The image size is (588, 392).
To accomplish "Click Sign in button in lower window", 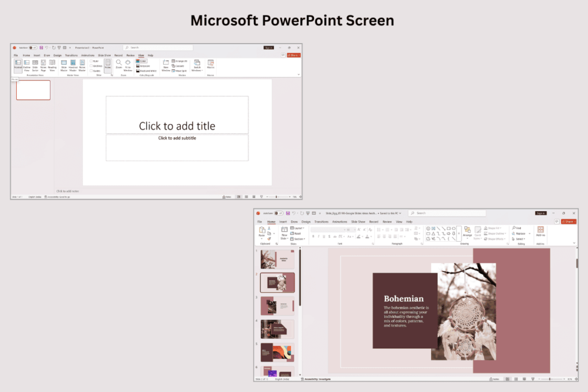I will click(541, 214).
